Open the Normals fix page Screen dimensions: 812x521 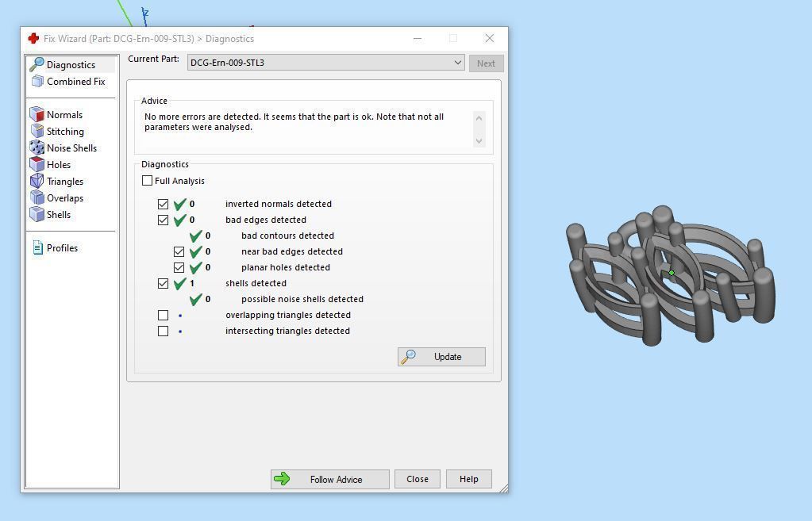pyautogui.click(x=64, y=114)
